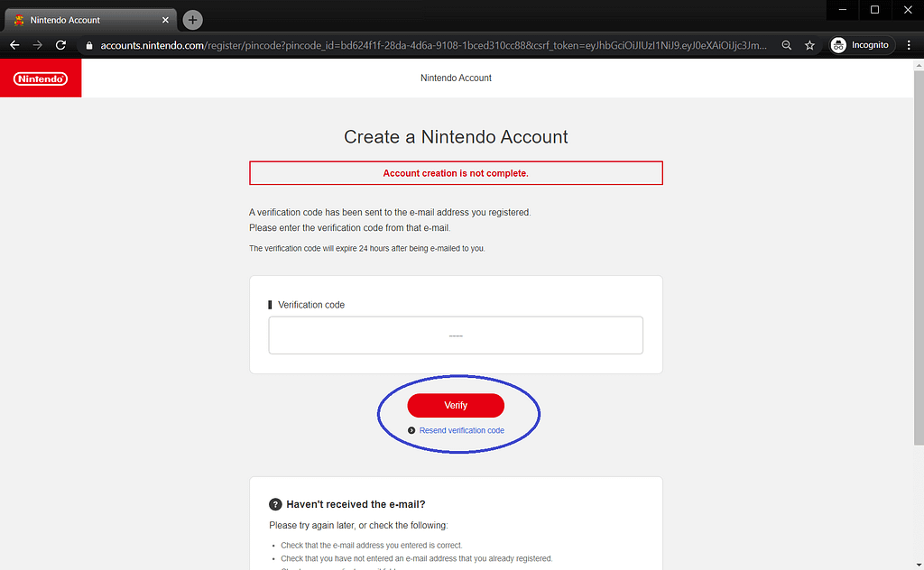Reload the page with the refresh icon
This screenshot has height=570, width=924.
pyautogui.click(x=60, y=45)
